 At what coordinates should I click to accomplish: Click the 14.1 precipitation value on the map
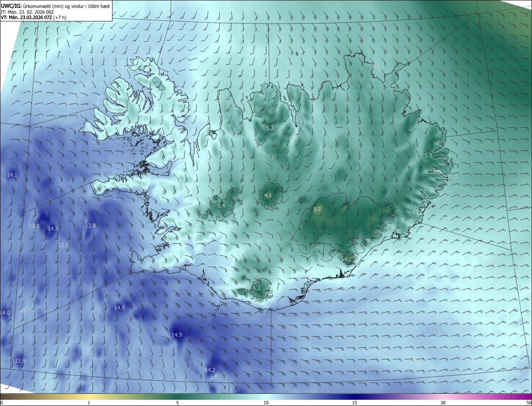pyautogui.click(x=12, y=175)
